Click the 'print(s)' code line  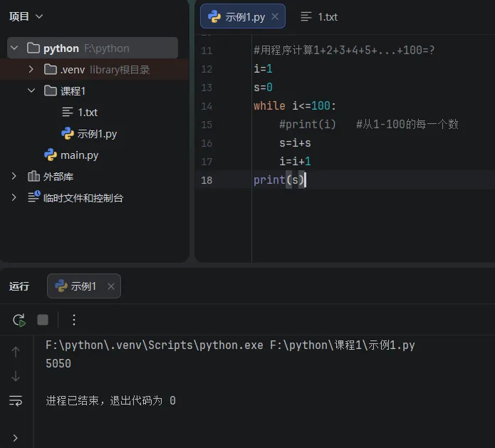[x=278, y=180]
